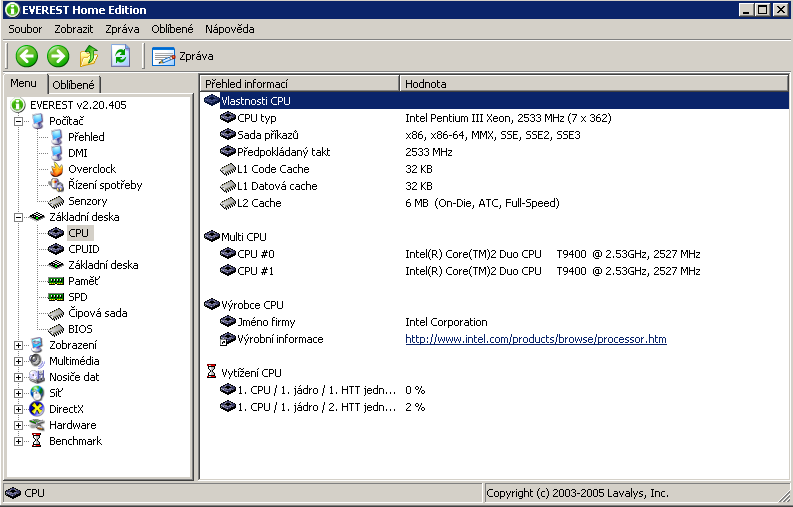Click the Copyright Lavalys status bar text
The height and width of the screenshot is (507, 793).
(x=577, y=493)
